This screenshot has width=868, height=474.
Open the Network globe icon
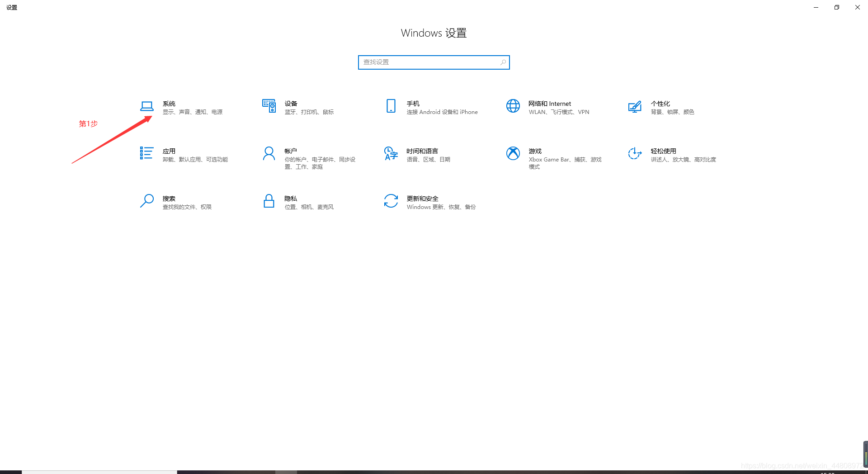click(513, 106)
